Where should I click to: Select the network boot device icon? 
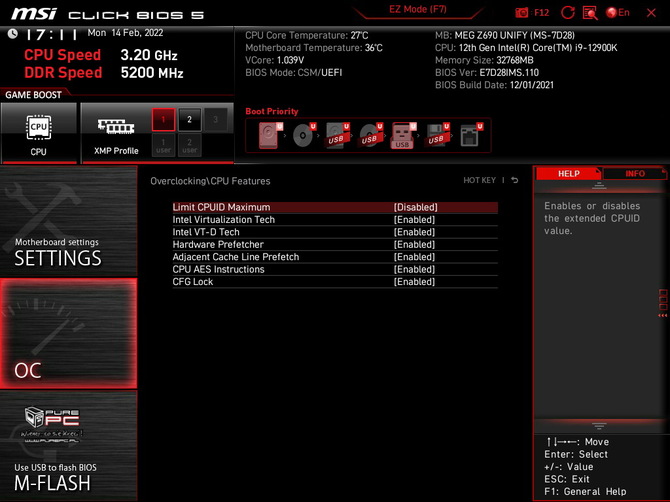pos(470,135)
